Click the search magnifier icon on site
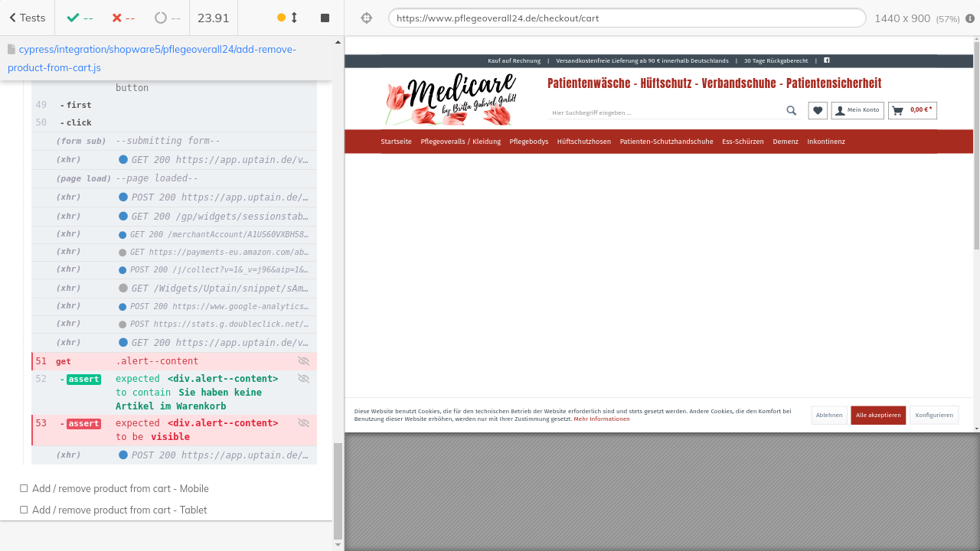Screen dimensions: 980x551 (x=791, y=111)
